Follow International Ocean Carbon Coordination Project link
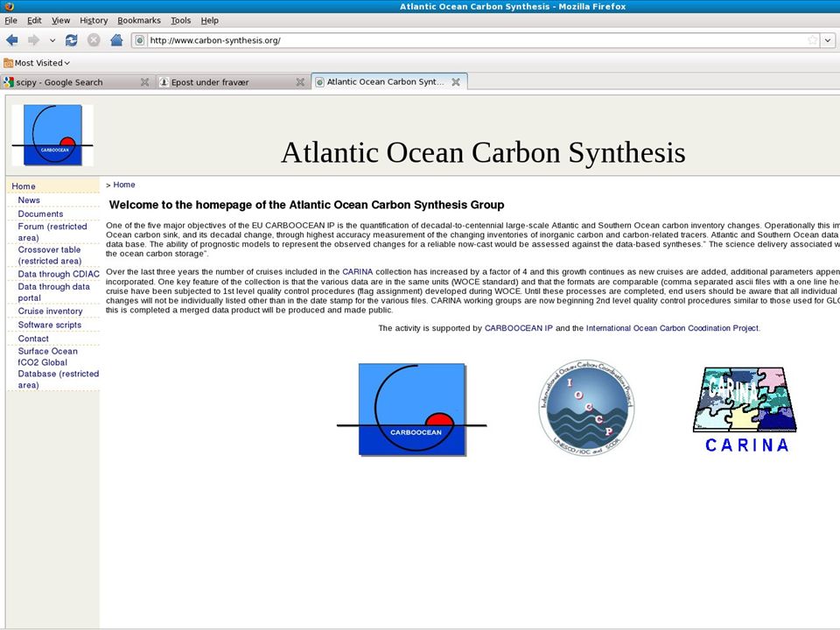Screen dimensions: 840x630 (x=672, y=328)
